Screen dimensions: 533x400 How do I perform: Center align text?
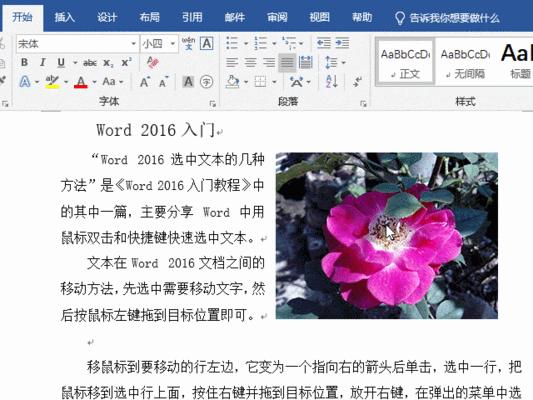coord(250,63)
